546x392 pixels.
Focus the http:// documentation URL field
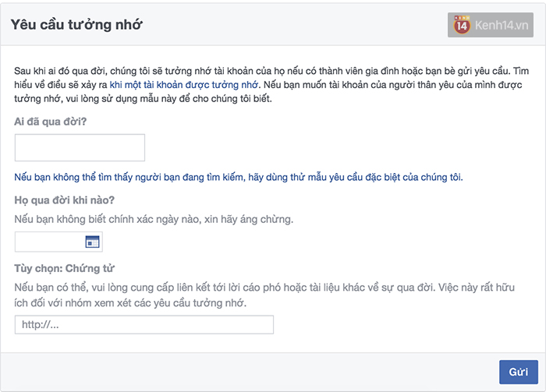pos(144,324)
